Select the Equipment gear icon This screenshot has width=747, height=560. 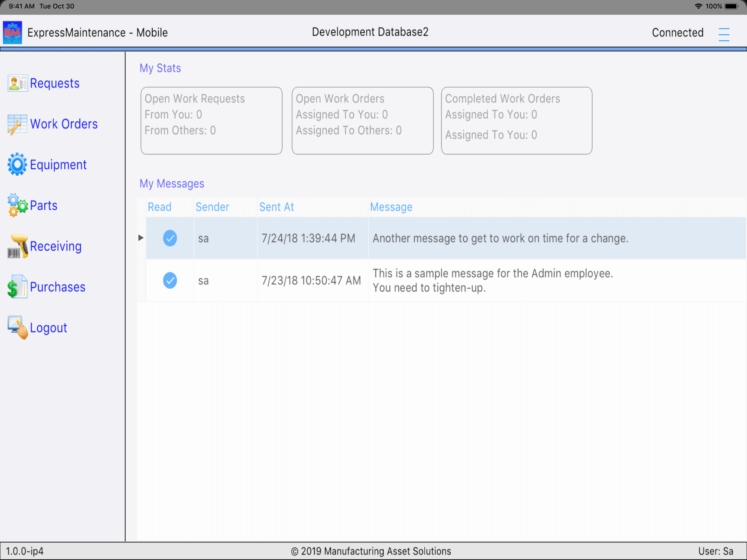[x=17, y=165]
